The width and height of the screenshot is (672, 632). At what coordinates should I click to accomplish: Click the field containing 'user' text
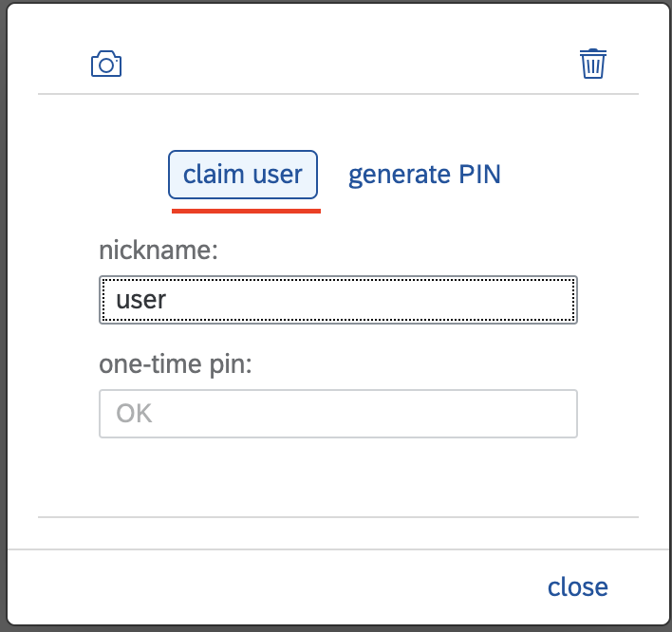tap(338, 300)
